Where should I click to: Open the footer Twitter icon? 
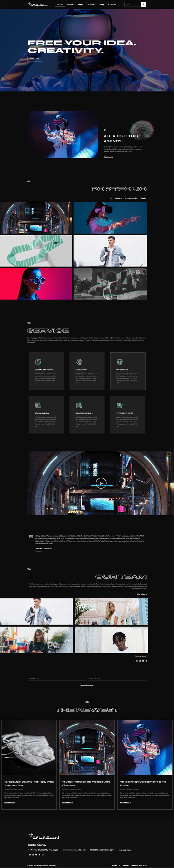click(39, 855)
